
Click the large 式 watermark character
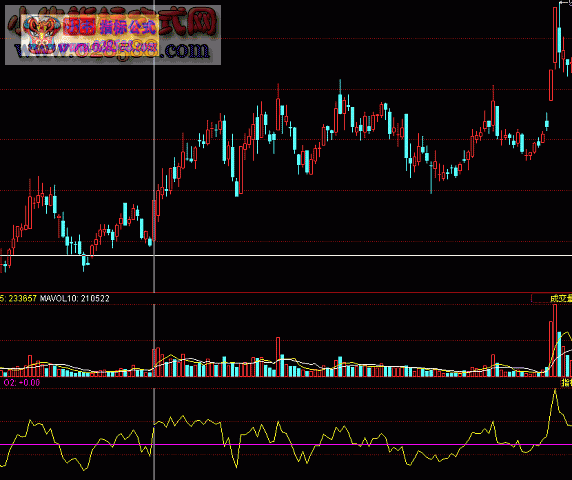pos(173,22)
